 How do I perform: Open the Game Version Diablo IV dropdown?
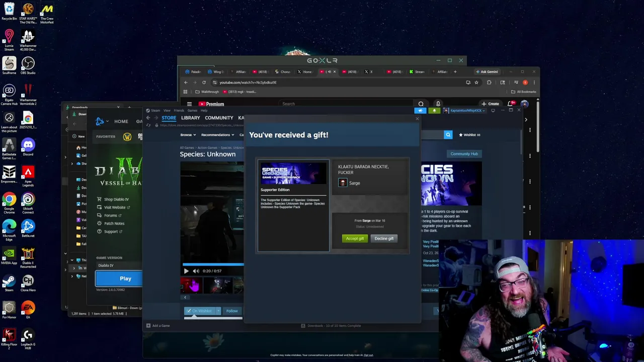point(119,265)
